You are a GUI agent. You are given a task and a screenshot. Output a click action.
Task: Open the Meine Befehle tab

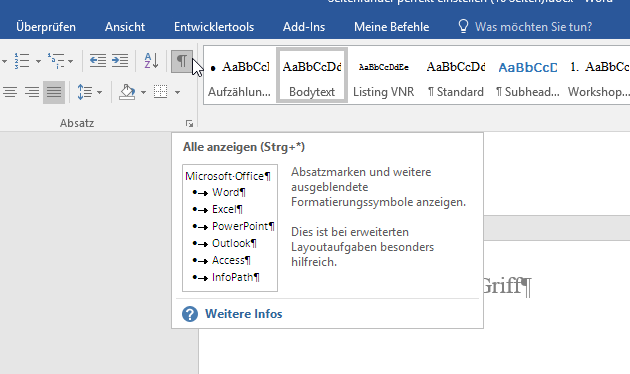391,27
